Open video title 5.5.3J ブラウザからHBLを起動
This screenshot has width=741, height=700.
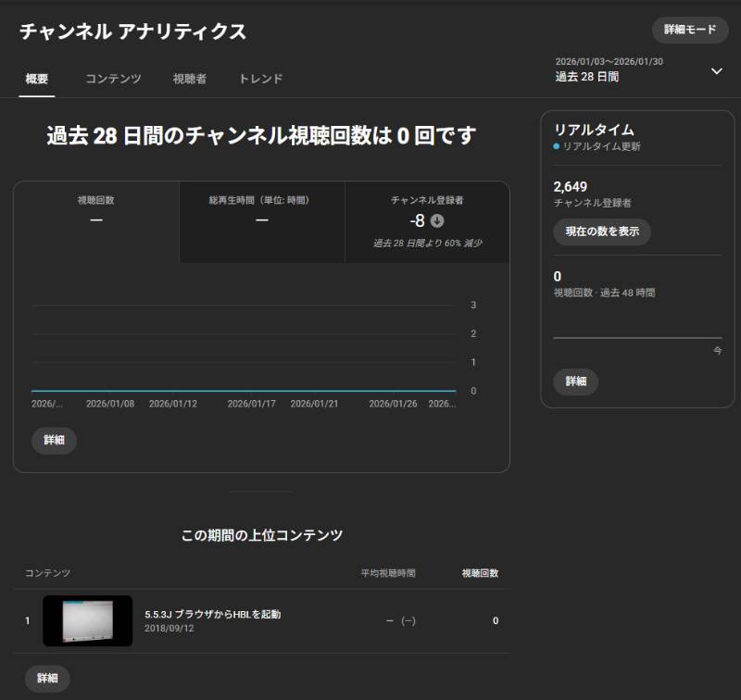click(213, 614)
